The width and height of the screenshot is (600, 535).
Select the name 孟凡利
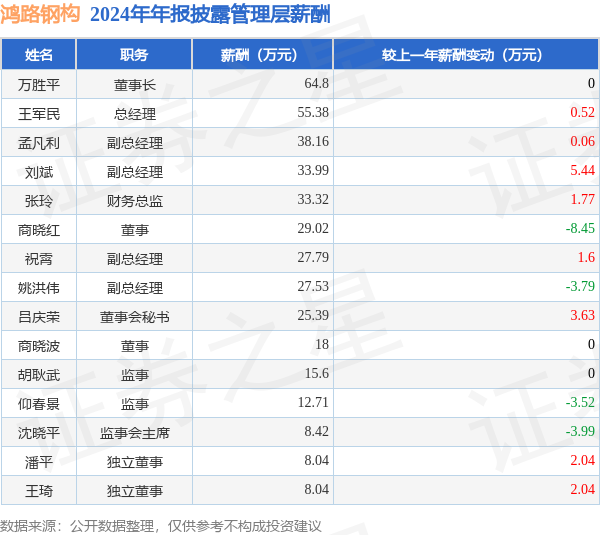pos(39,143)
